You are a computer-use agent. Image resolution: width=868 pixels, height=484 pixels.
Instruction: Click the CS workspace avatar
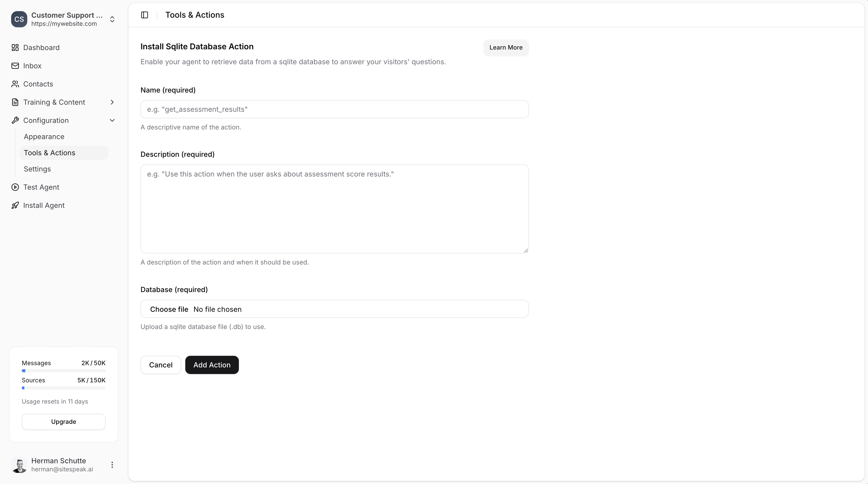pos(19,19)
